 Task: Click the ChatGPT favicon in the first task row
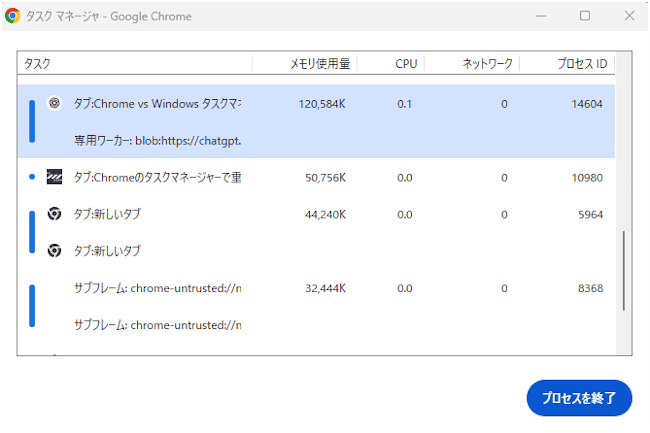(x=54, y=103)
